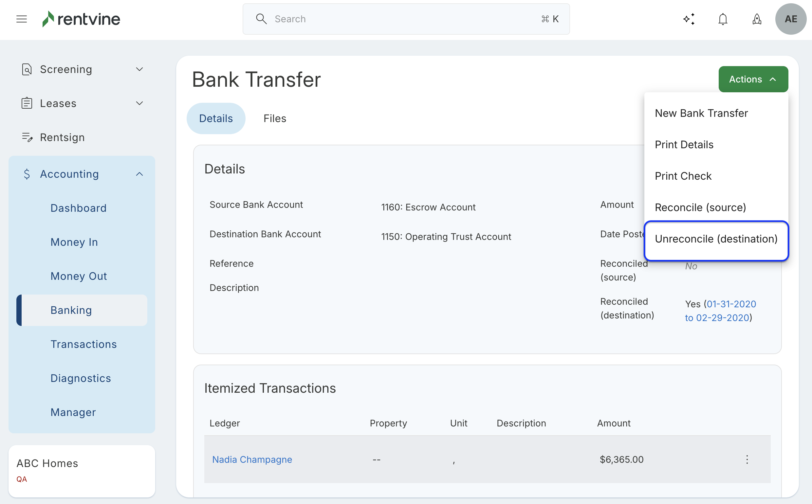Open the AE user avatar menu
The height and width of the screenshot is (504, 812).
tap(791, 19)
